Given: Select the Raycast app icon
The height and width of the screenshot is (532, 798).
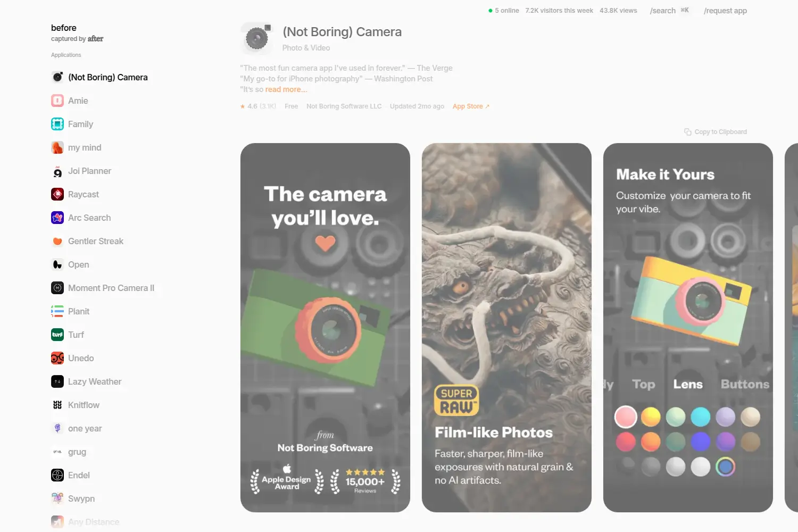Looking at the screenshot, I should point(57,194).
